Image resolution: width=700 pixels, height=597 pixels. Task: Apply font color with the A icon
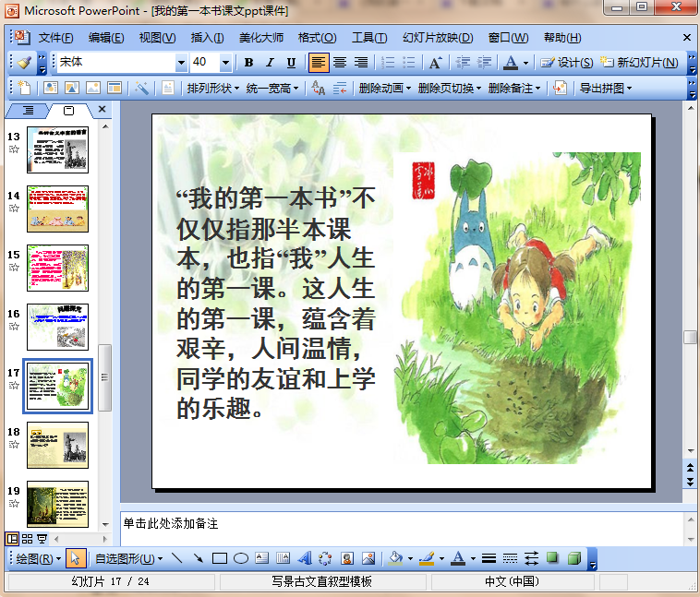coord(511,63)
